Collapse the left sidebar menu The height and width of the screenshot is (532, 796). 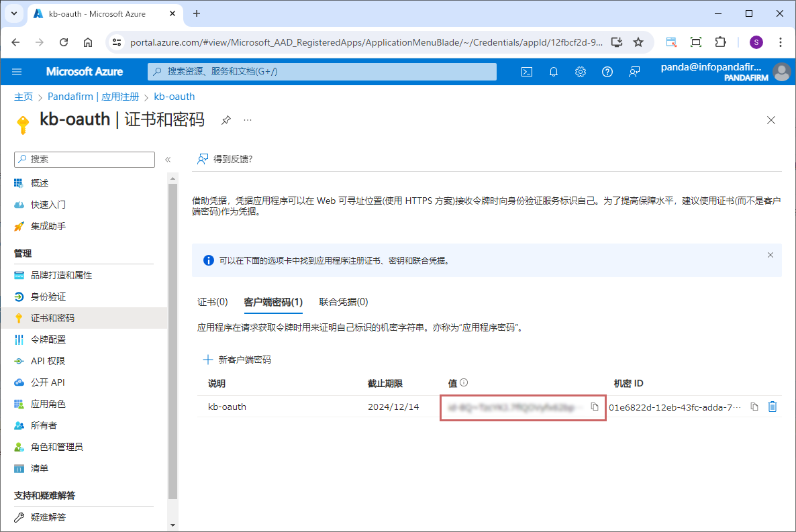168,160
